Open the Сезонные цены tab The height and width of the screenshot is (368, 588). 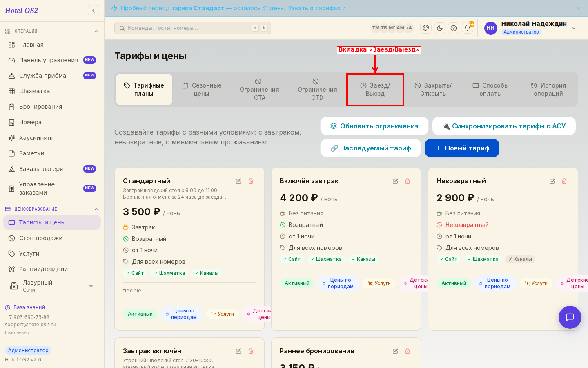coord(202,90)
